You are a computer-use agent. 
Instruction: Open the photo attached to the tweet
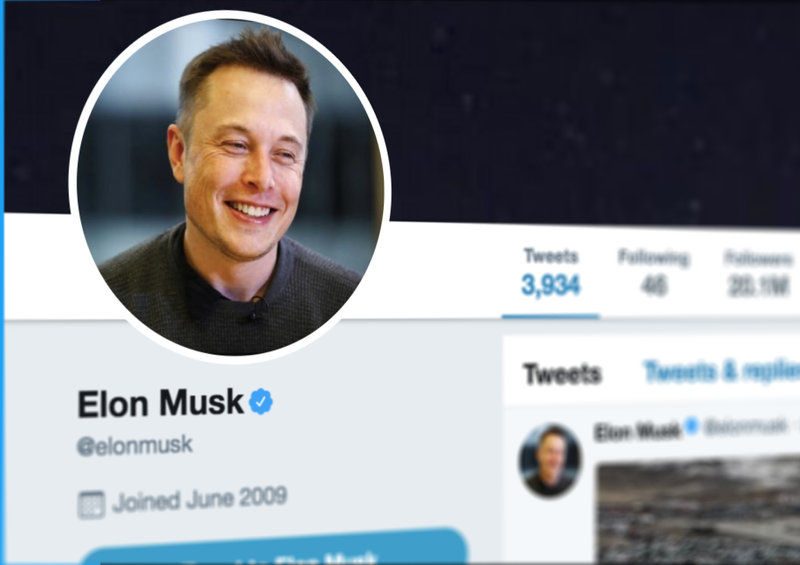coord(698,512)
